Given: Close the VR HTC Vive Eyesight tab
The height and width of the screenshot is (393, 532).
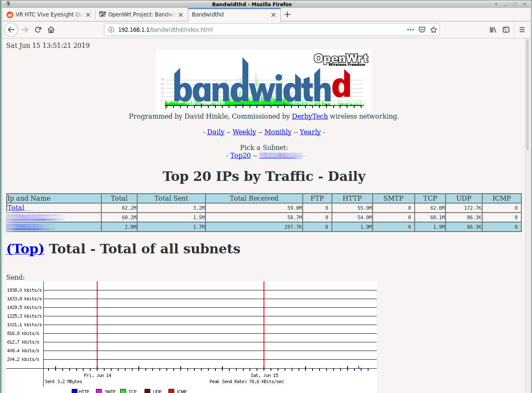Looking at the screenshot, I should coord(88,15).
